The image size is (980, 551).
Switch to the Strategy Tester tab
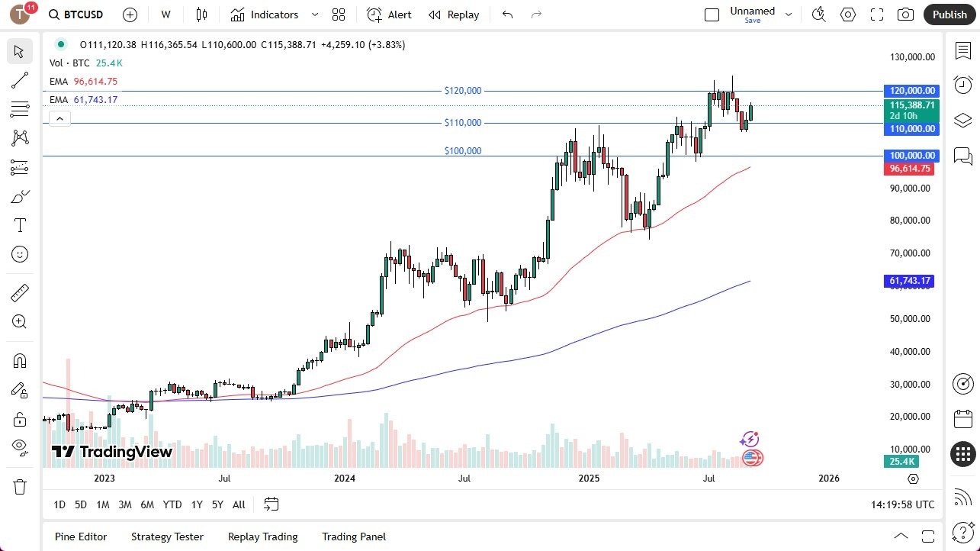click(x=167, y=536)
